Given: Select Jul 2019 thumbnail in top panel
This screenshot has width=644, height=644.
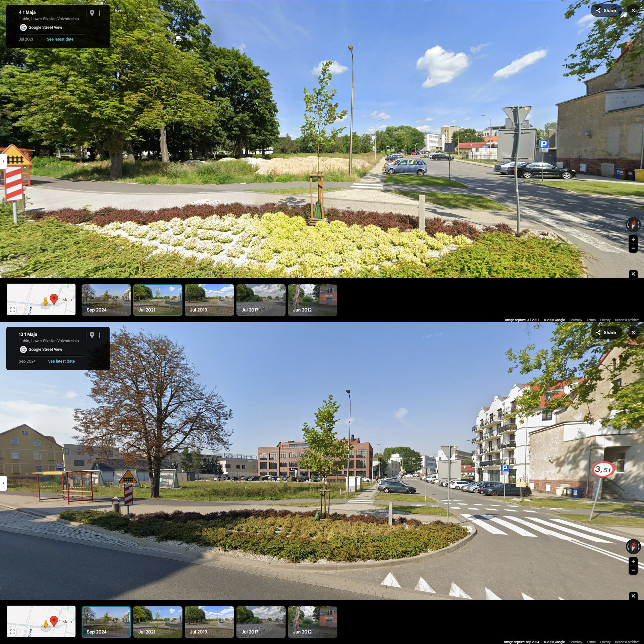Looking at the screenshot, I should [x=209, y=300].
